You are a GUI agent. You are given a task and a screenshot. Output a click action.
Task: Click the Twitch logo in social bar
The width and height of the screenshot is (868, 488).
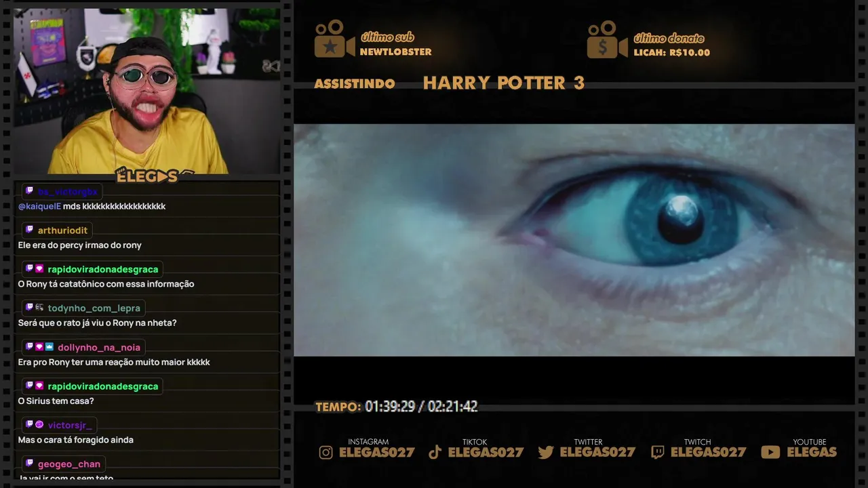point(657,453)
